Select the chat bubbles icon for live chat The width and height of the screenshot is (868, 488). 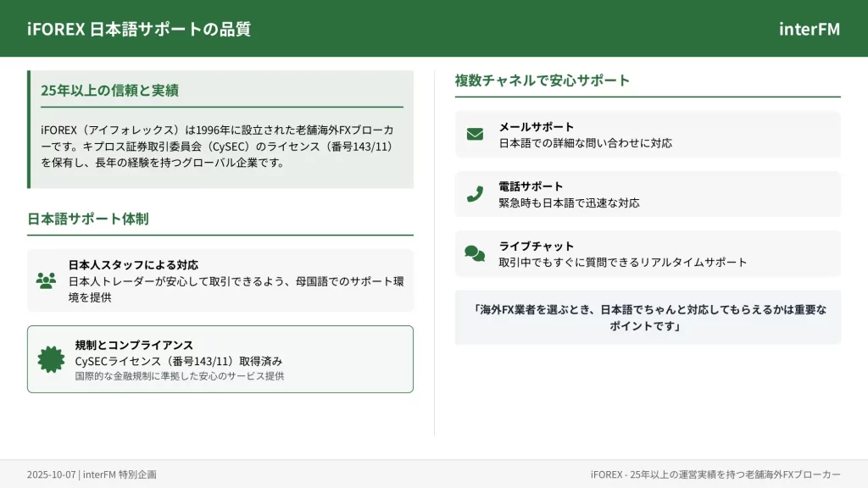tap(475, 253)
